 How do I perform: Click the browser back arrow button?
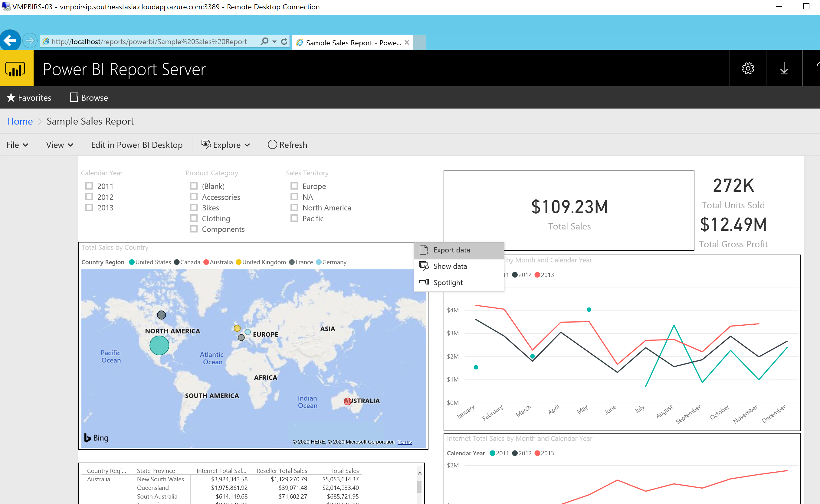[10, 41]
